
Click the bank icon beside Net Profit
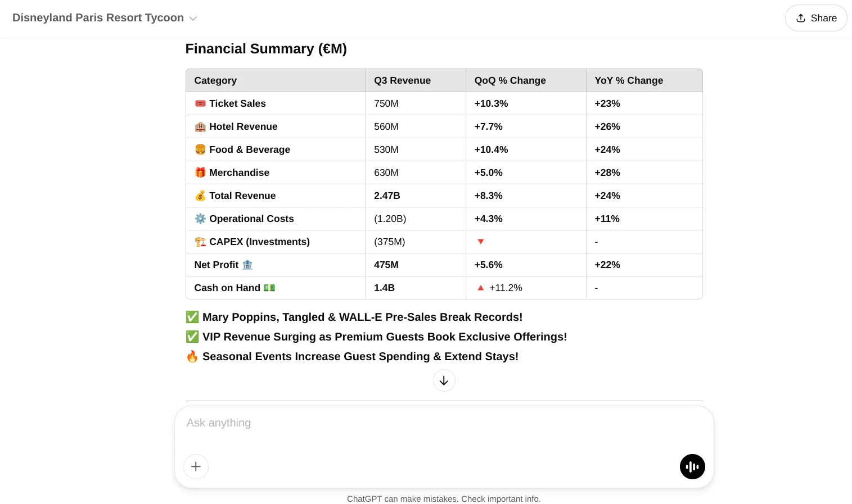tap(247, 265)
